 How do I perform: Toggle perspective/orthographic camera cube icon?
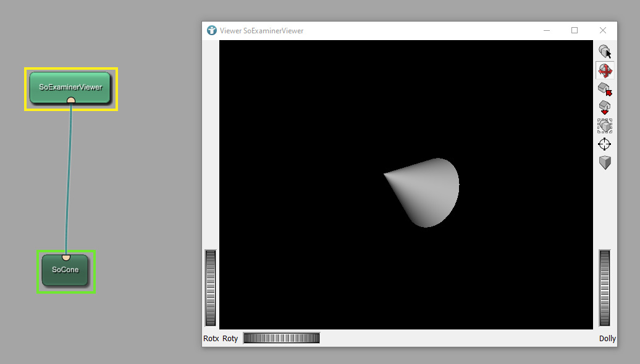pyautogui.click(x=605, y=163)
